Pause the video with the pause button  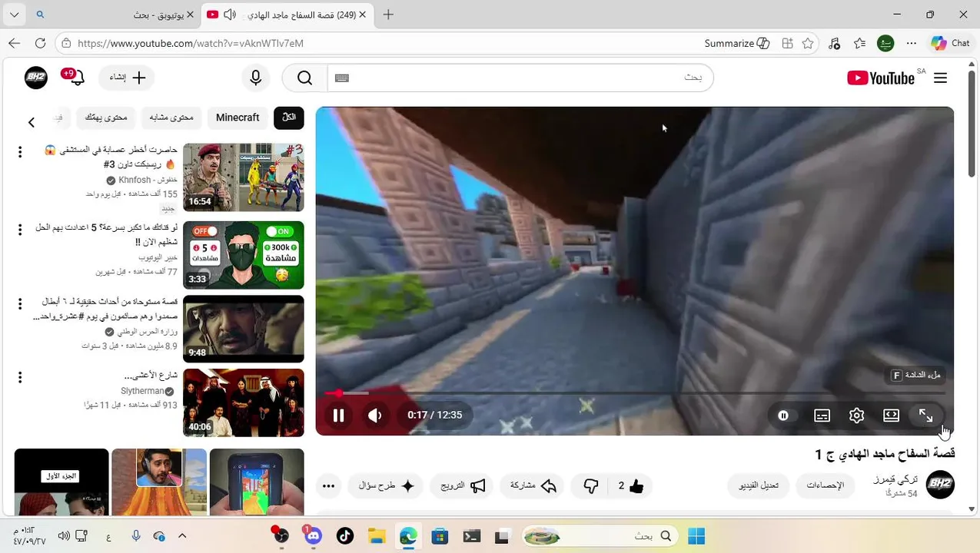point(338,416)
